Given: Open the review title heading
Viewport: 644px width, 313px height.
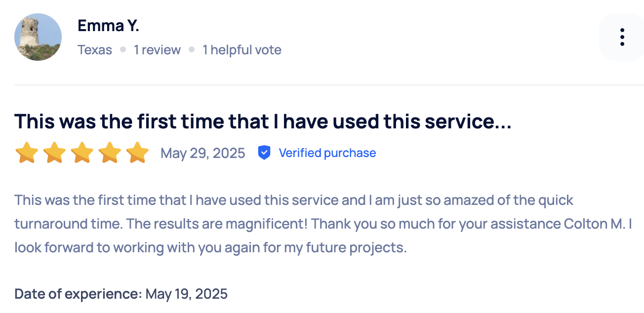Looking at the screenshot, I should click(x=263, y=121).
